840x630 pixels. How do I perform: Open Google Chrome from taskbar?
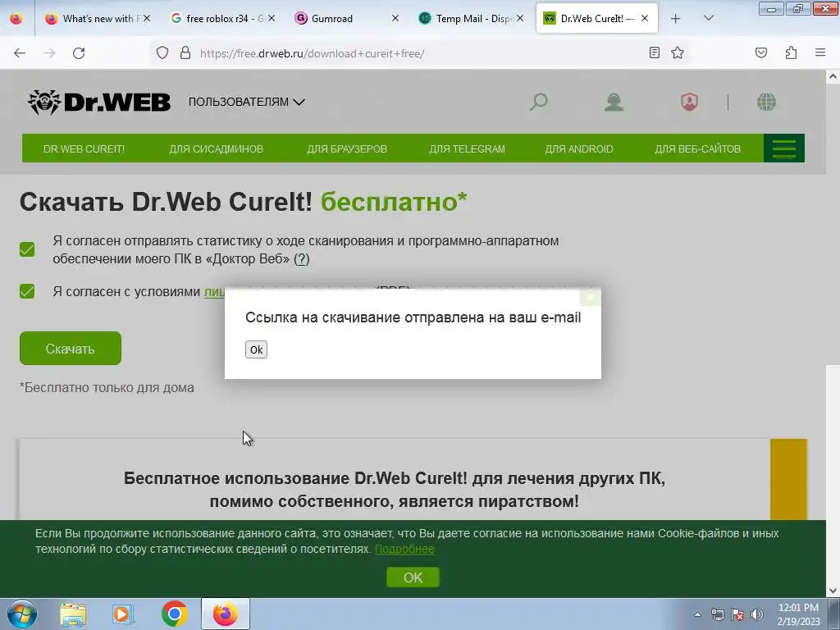point(175,614)
